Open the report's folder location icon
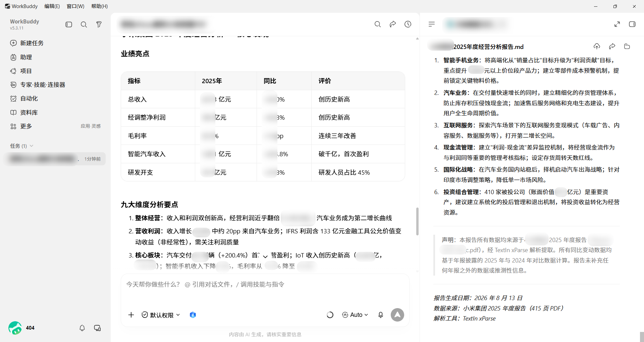 click(627, 46)
